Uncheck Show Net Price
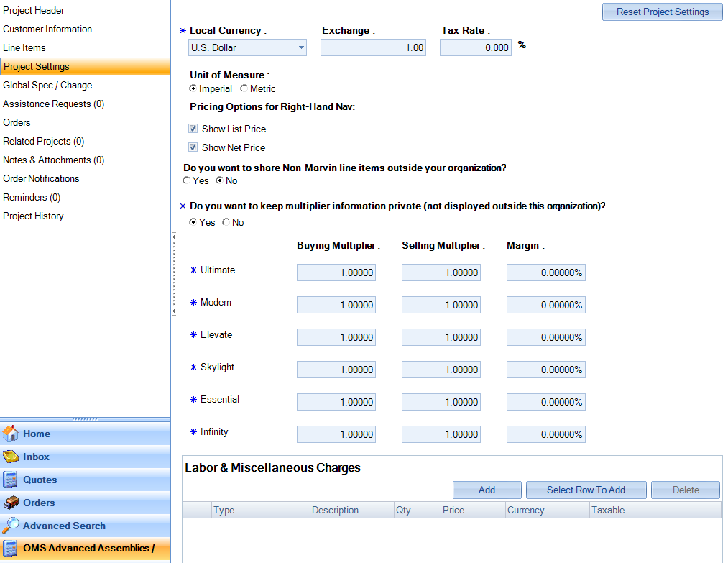 coord(193,147)
